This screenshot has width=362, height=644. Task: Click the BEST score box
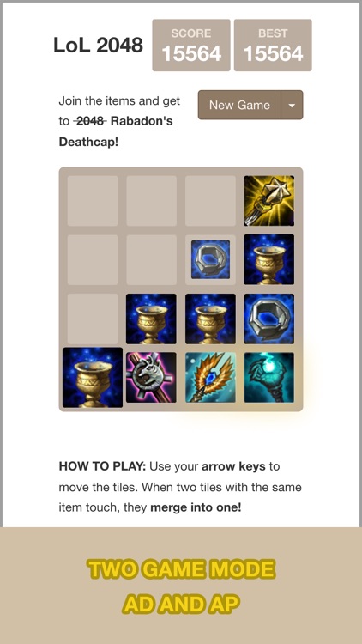click(273, 46)
